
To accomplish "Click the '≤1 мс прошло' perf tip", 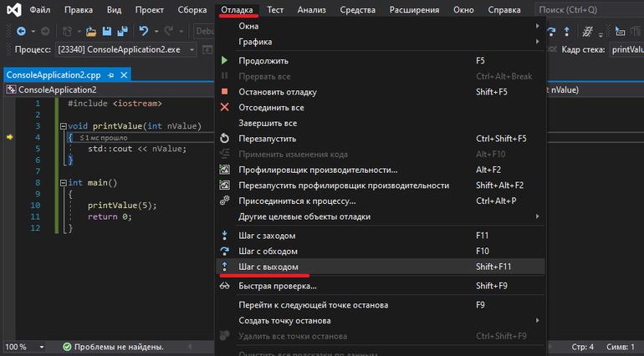I will pyautogui.click(x=104, y=138).
